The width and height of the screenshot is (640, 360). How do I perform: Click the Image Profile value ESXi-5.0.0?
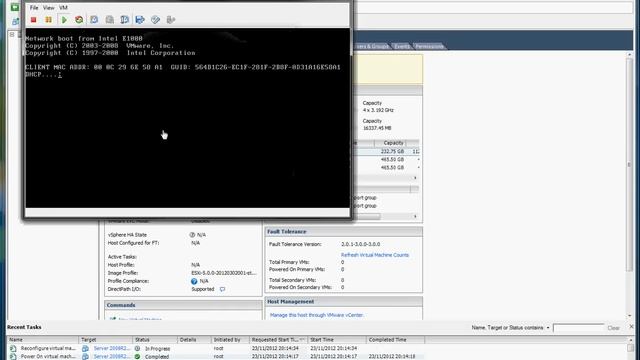224,273
